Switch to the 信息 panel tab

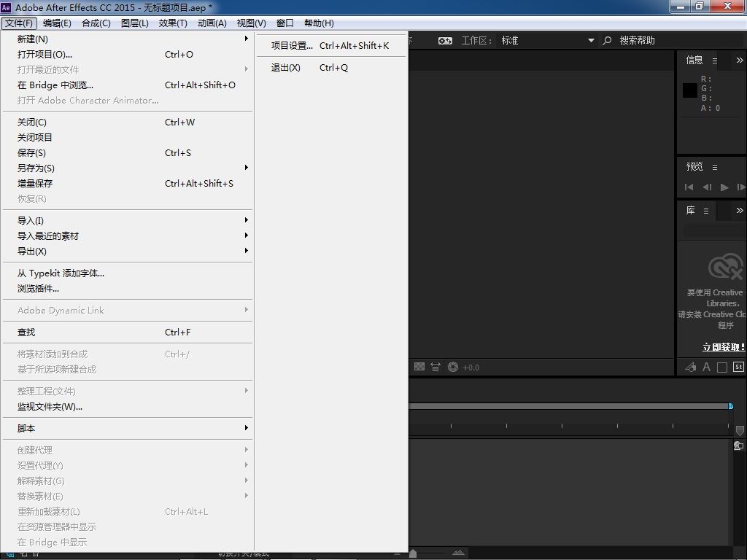694,60
